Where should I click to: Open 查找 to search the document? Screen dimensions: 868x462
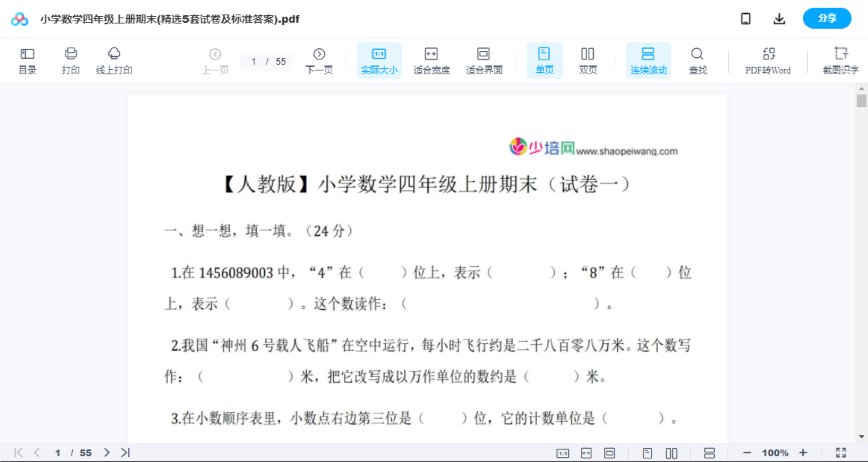pyautogui.click(x=697, y=60)
